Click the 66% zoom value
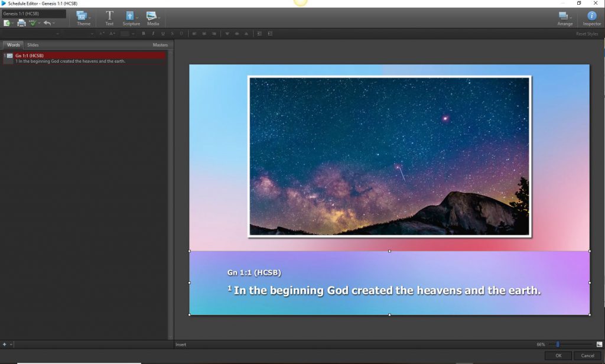Image resolution: width=605 pixels, height=364 pixels. coord(541,344)
